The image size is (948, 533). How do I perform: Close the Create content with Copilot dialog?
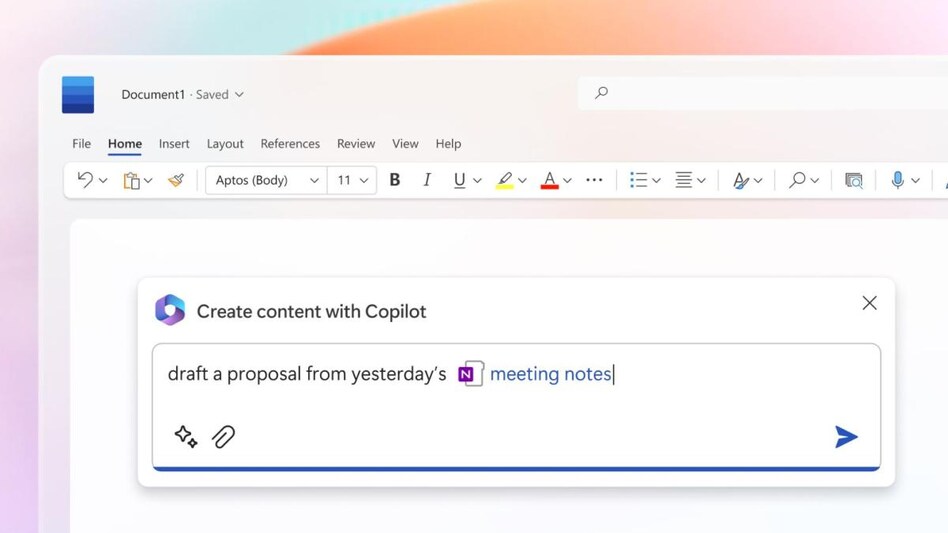pos(869,303)
